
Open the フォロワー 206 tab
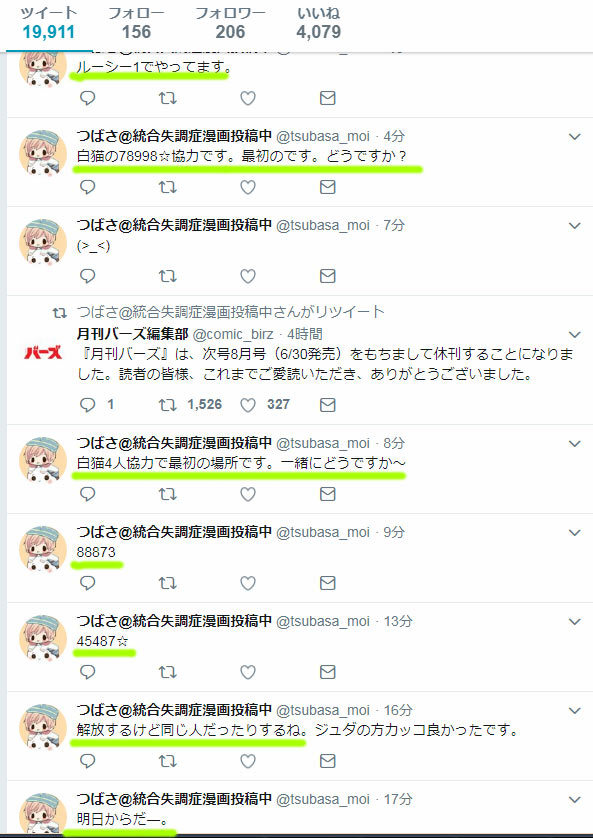(230, 23)
